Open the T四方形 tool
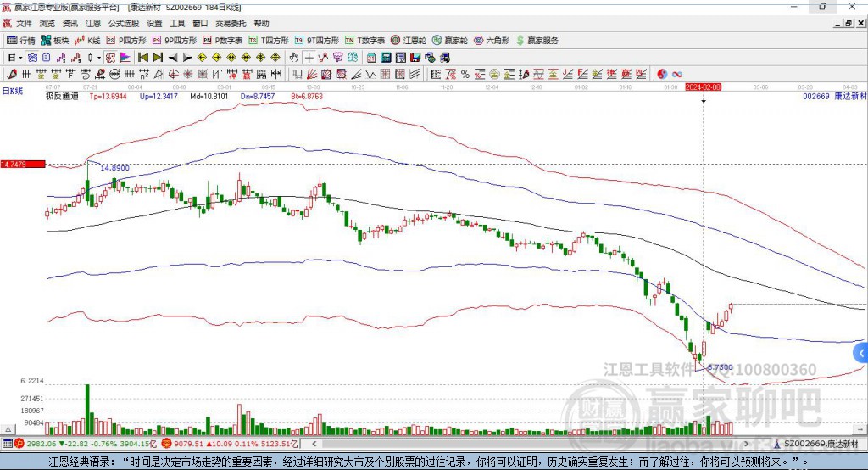The width and height of the screenshot is (868, 470). (x=269, y=41)
